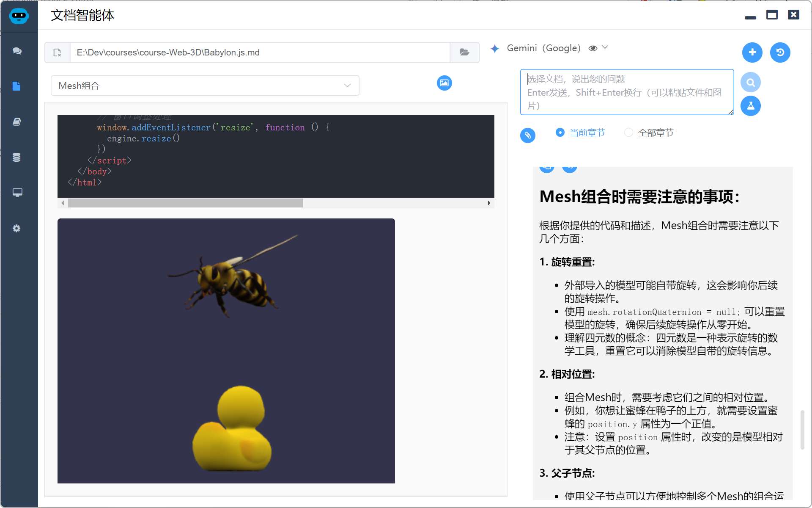Click the clear file icon beside path
Viewport: 812px width, 508px height.
tap(57, 52)
